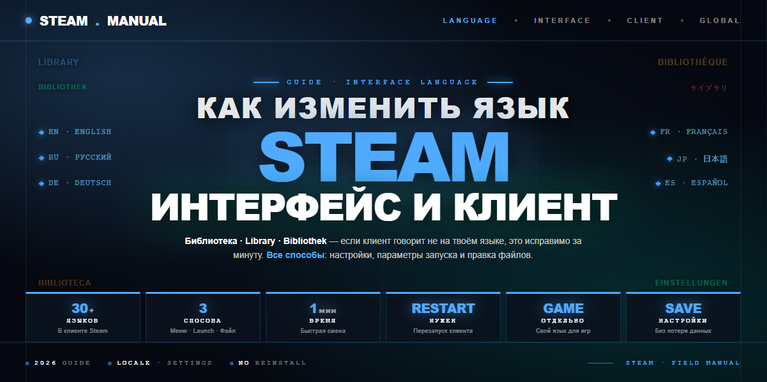Viewport: 767px width, 382px height.
Task: Open the GAME отдельно card
Action: click(563, 317)
